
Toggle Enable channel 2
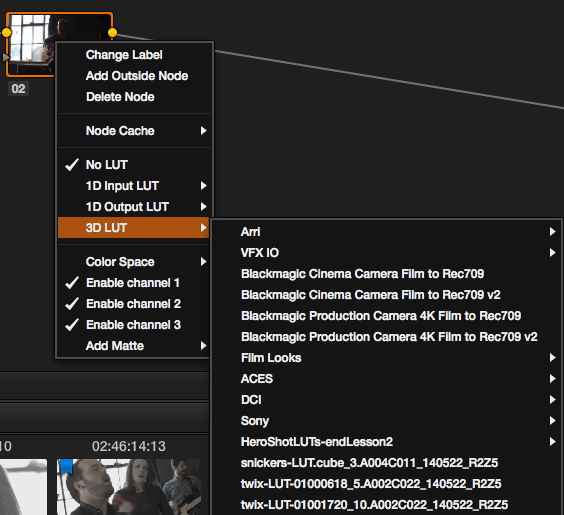pos(134,304)
